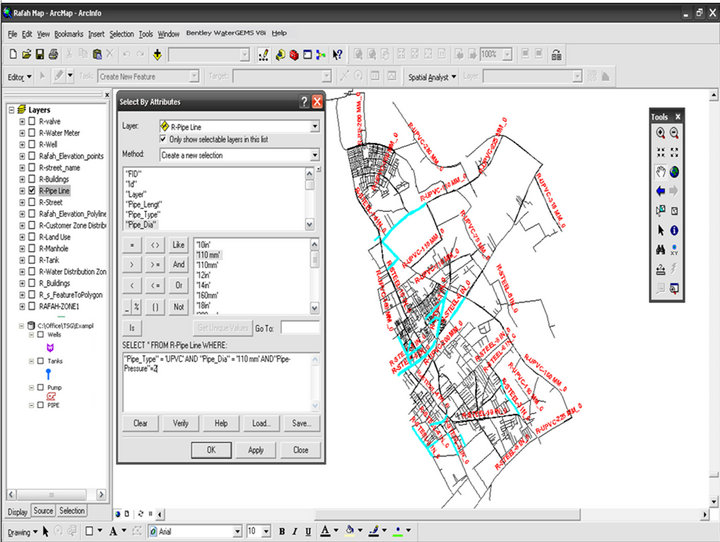Click the Save icon in the toolbar
Viewport: 720px width, 542px height.
pos(39,54)
